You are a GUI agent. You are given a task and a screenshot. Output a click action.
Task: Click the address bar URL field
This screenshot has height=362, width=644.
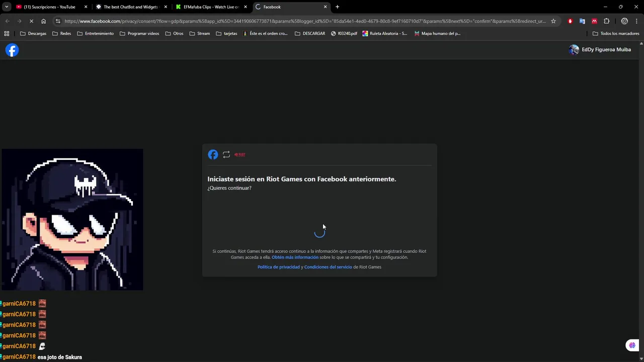click(x=305, y=21)
